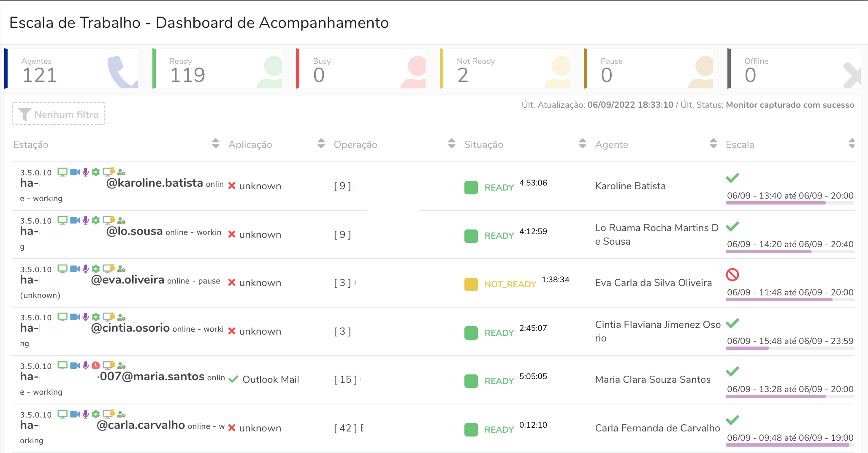Select the Not Ready summary card
Viewport: 868px width, 453px height.
[505, 69]
